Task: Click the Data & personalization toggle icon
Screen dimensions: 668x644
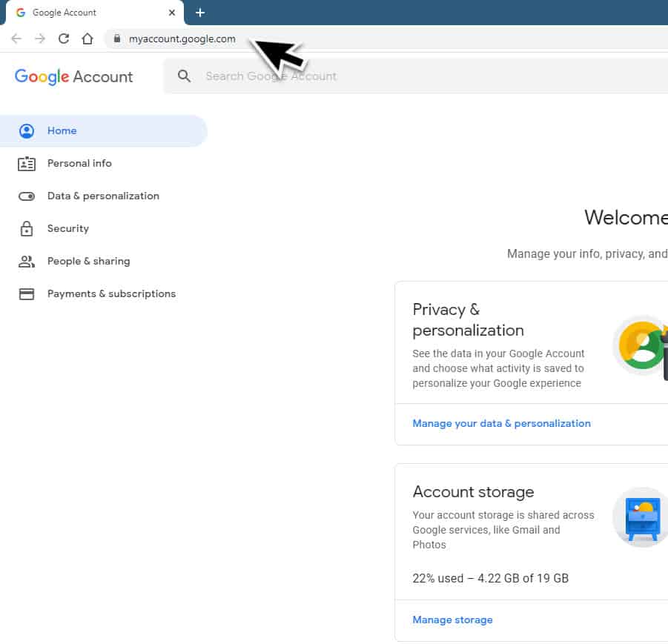Action: [x=27, y=196]
